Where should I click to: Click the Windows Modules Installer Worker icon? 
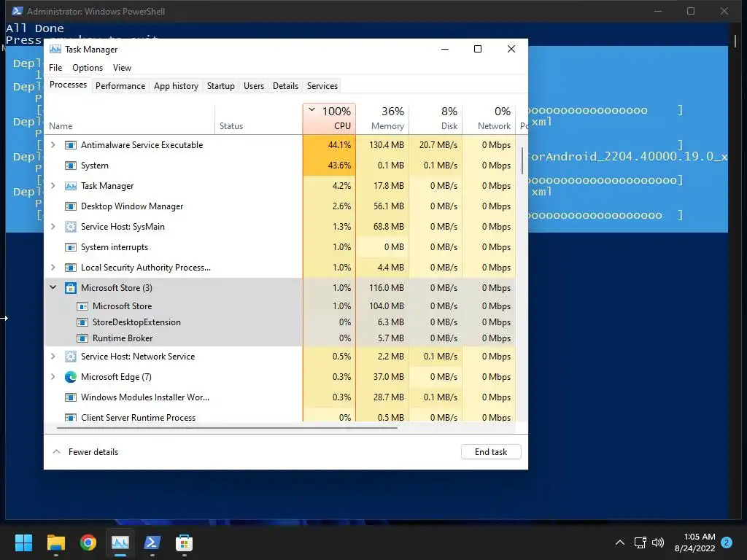pyautogui.click(x=71, y=397)
